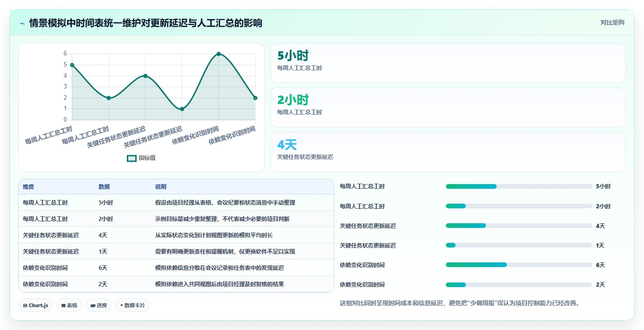Click the description starting 从实际状态变化到计划视图
The image size is (644, 330).
(214, 235)
